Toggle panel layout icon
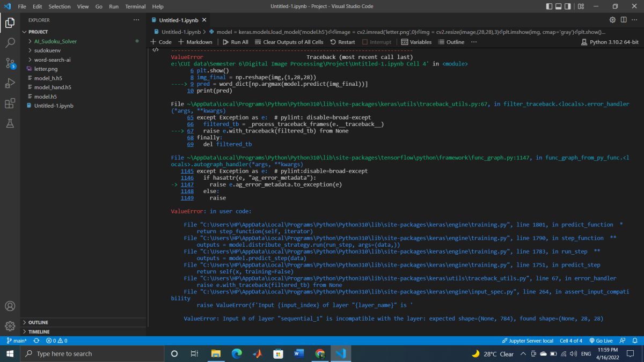 tap(560, 6)
